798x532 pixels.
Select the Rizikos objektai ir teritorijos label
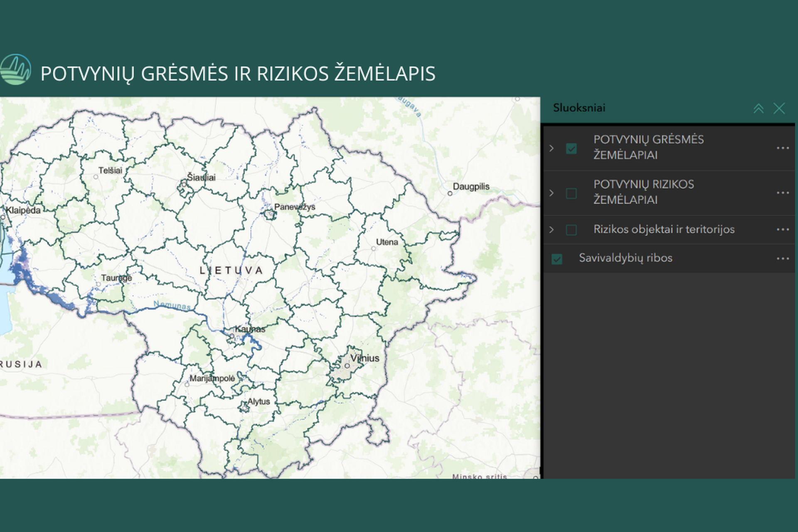[664, 229]
